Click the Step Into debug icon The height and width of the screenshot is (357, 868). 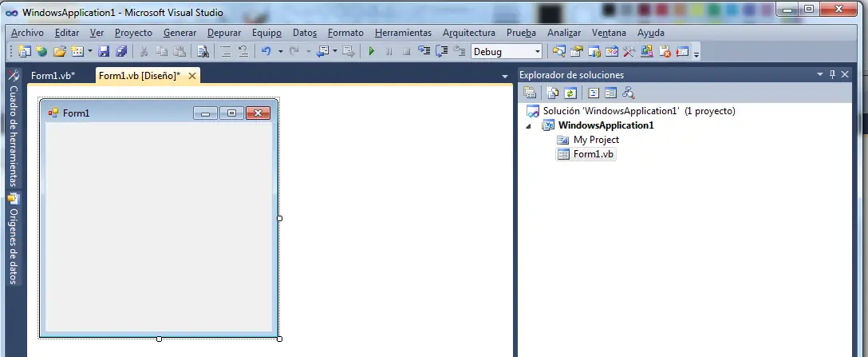424,51
